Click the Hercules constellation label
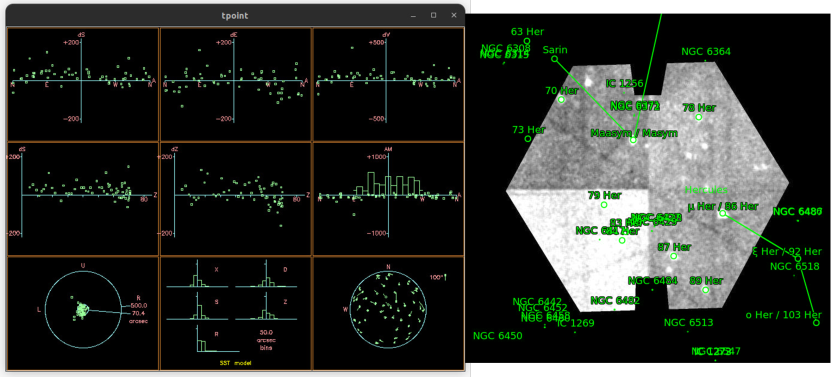831x377 pixels. [706, 189]
